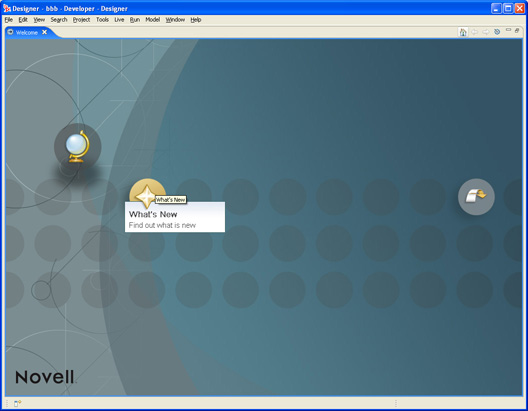This screenshot has width=528, height=411.
Task: Open the Live menu
Action: pyautogui.click(x=119, y=20)
